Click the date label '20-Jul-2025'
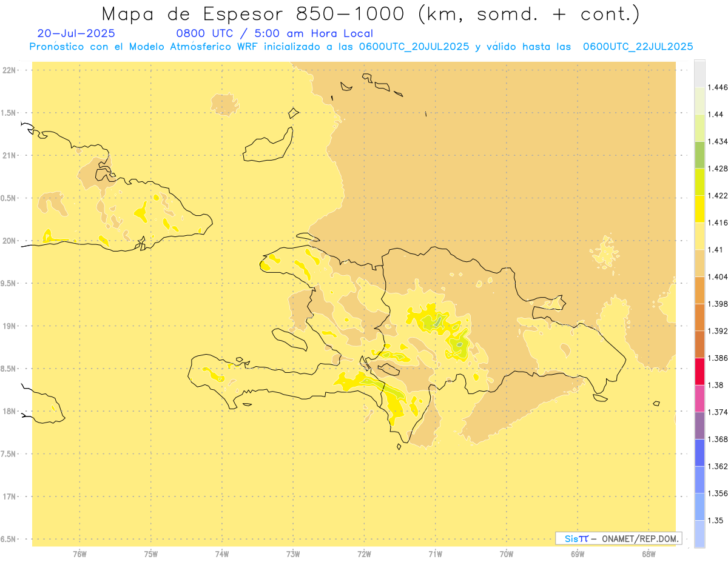728x562 pixels. point(76,33)
